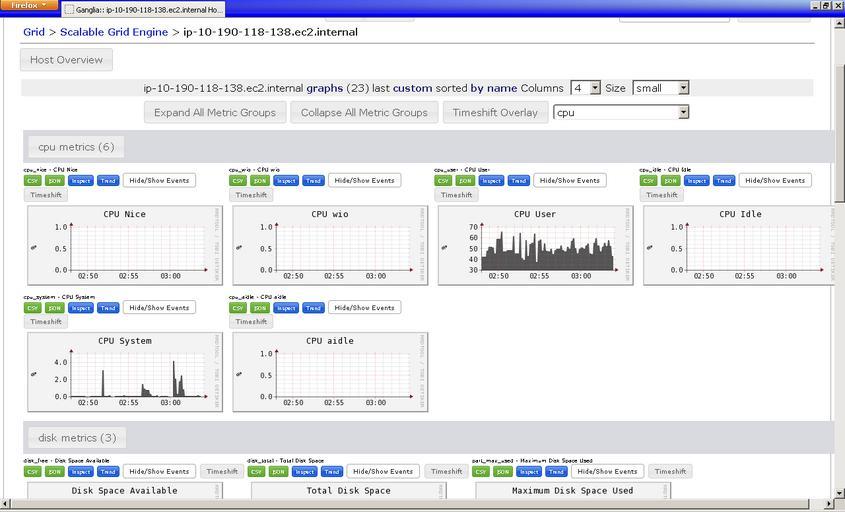Click Inspect for the CPU aidle graph
This screenshot has width=845, height=512.
pyautogui.click(x=286, y=308)
